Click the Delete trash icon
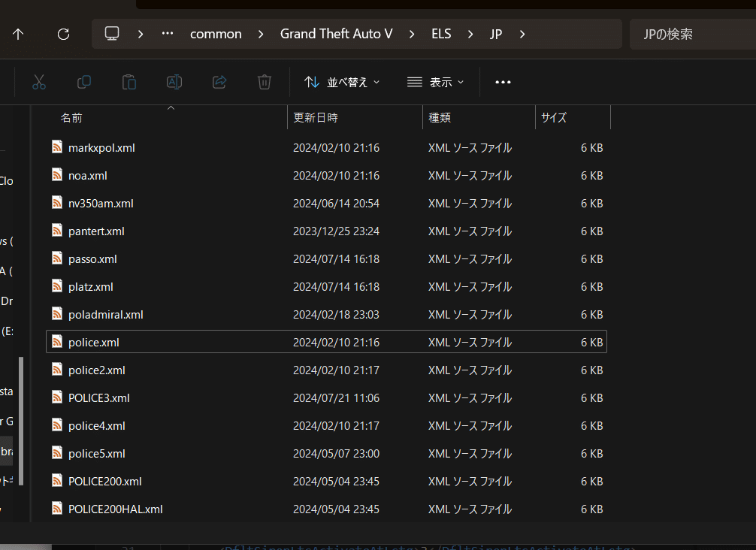 point(265,82)
